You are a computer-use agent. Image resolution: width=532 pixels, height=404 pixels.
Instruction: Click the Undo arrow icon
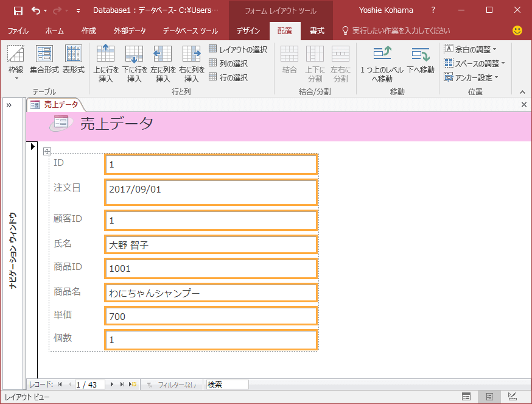[36, 10]
